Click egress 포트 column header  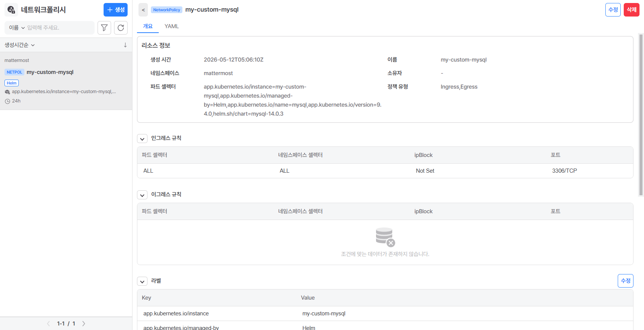pyautogui.click(x=555, y=211)
